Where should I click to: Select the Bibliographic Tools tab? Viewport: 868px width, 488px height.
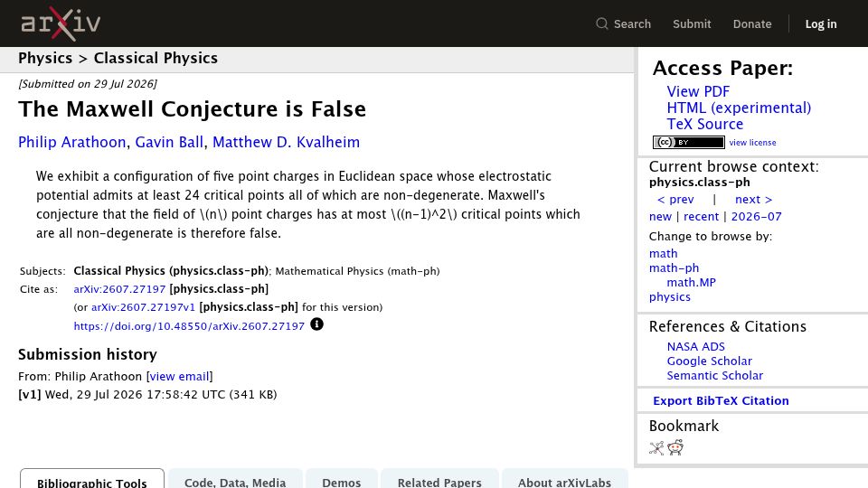coord(92,479)
